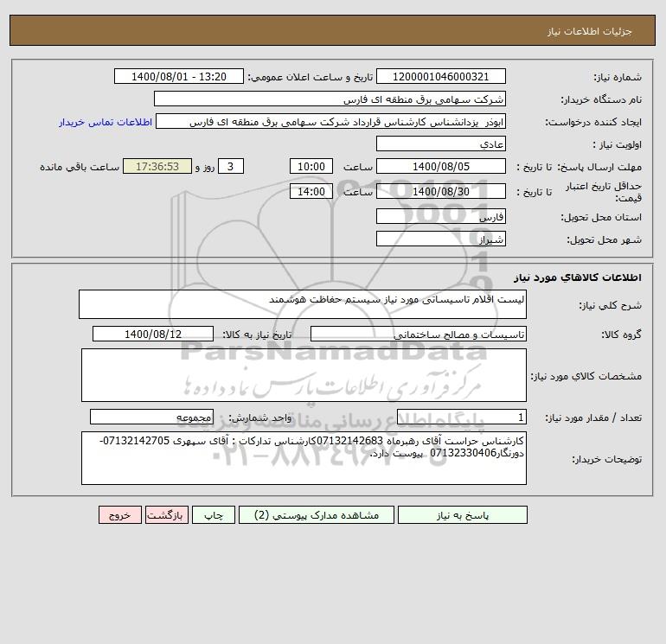Image resolution: width=666 pixels, height=644 pixels.
Task: Click the ایجاد کننده درخواست label
Action: [x=593, y=122]
